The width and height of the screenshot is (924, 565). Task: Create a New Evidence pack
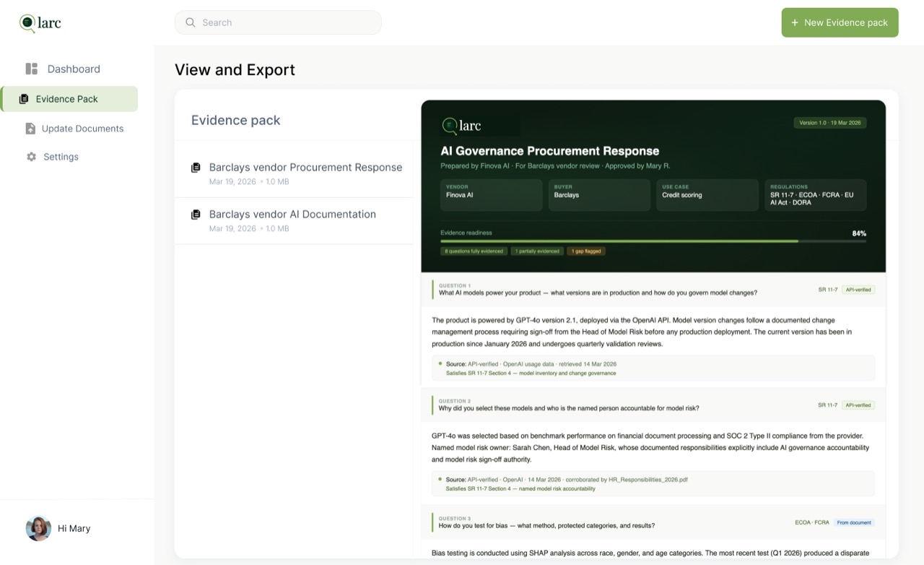[840, 22]
